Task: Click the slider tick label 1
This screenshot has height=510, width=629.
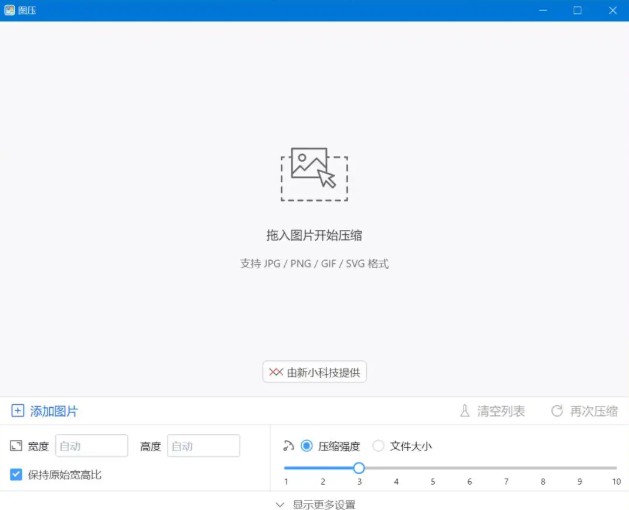Action: 286,482
